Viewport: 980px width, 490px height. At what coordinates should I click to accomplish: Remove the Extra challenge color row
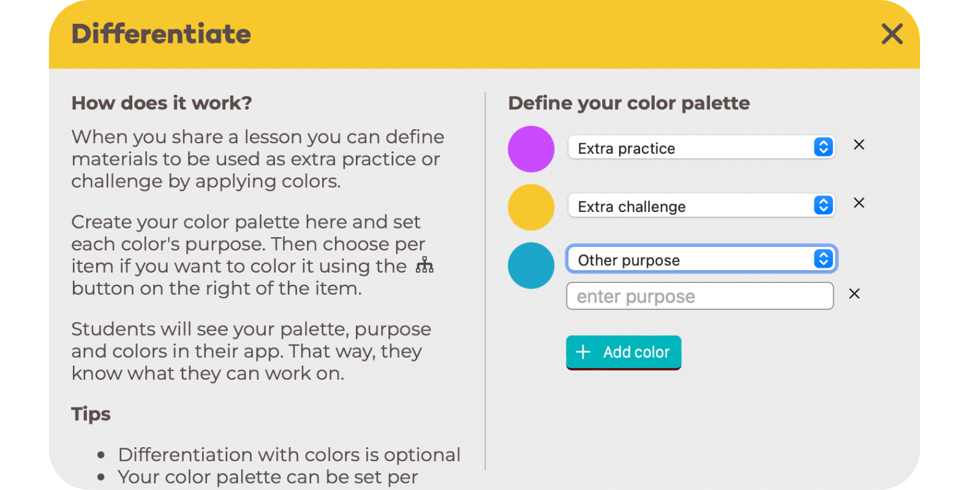[x=859, y=203]
